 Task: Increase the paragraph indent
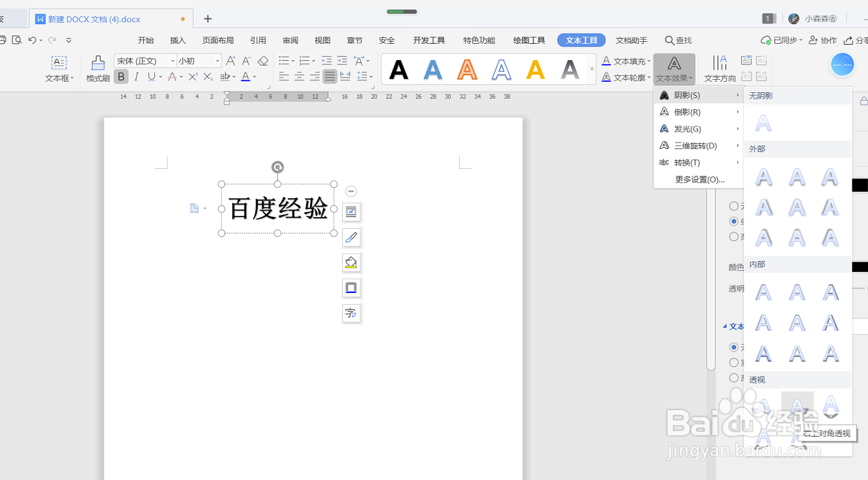tap(341, 61)
